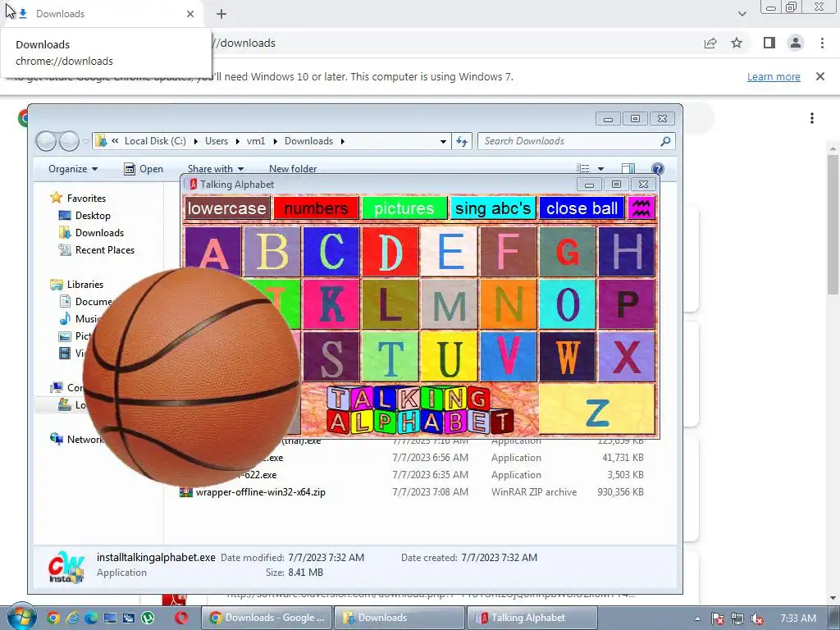Viewport: 840px width, 630px height.
Task: Expand the address bar history dropdown
Action: click(443, 141)
